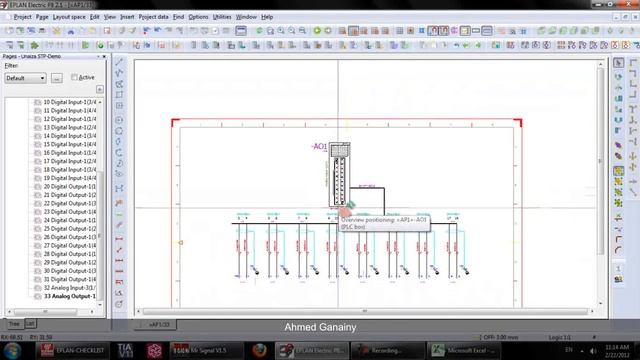Image resolution: width=640 pixels, height=360 pixels.
Task: Switch to the Tree tab
Action: point(14,324)
